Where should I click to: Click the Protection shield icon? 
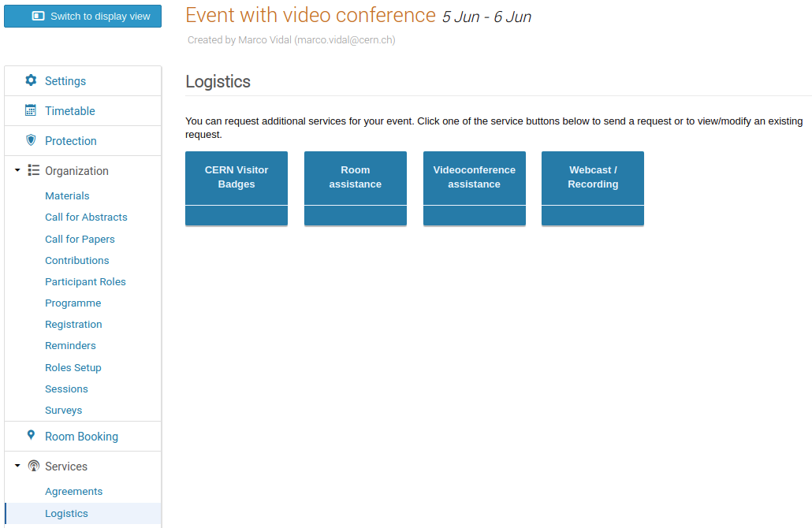coord(31,139)
